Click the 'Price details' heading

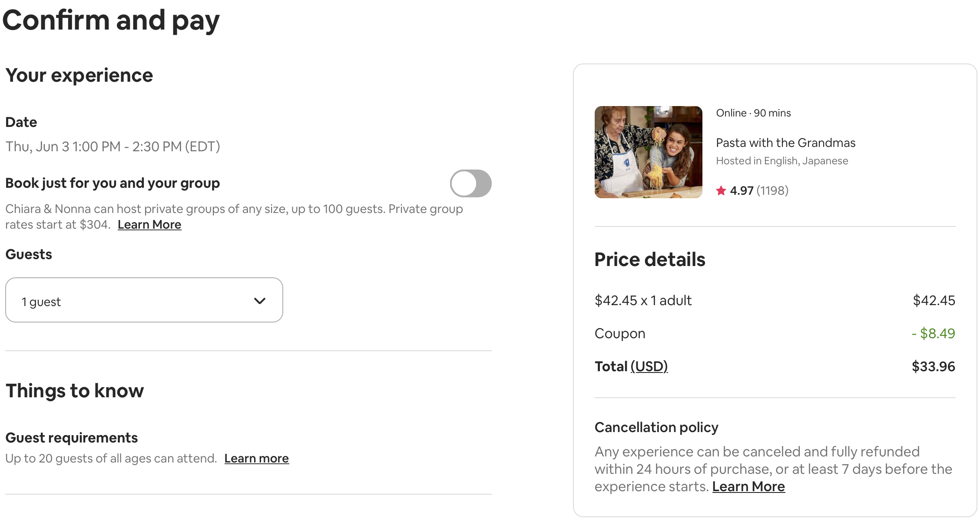(x=649, y=259)
